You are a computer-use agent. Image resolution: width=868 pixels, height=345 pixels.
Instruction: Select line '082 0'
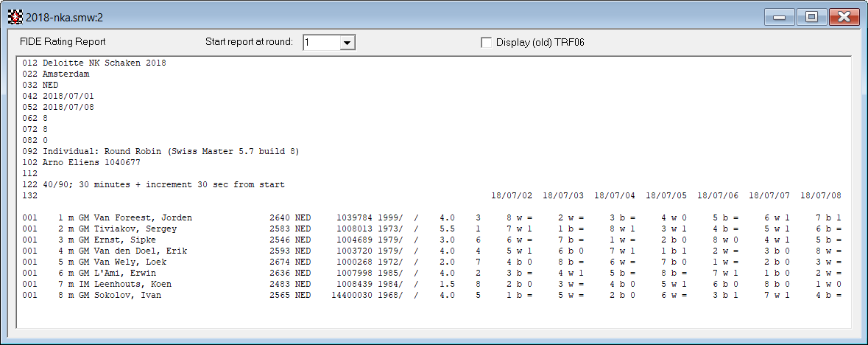(35, 140)
